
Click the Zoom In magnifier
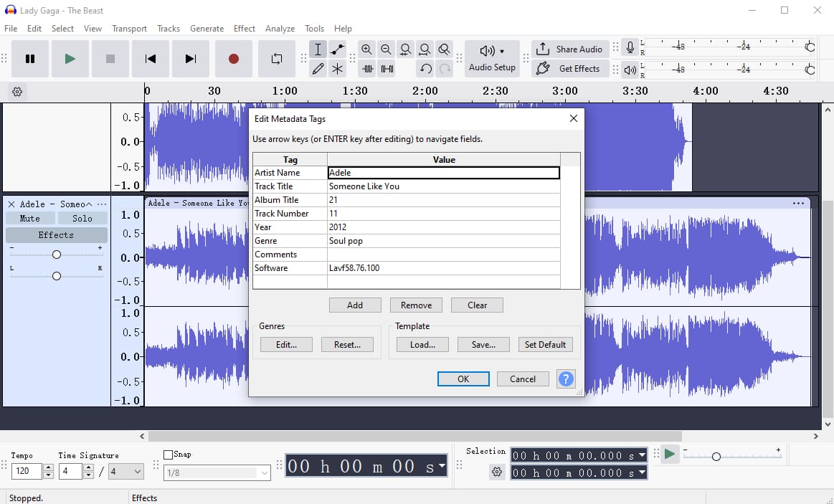click(x=366, y=49)
